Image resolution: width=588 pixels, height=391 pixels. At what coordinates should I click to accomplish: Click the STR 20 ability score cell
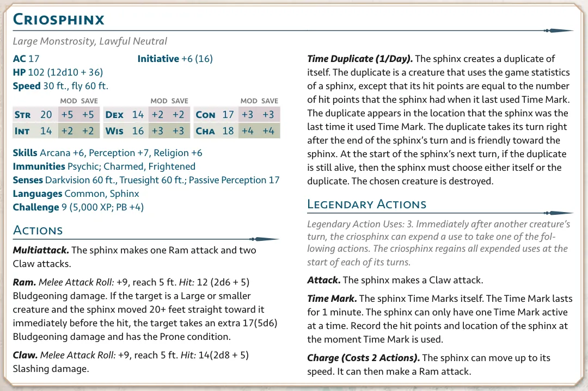click(33, 115)
